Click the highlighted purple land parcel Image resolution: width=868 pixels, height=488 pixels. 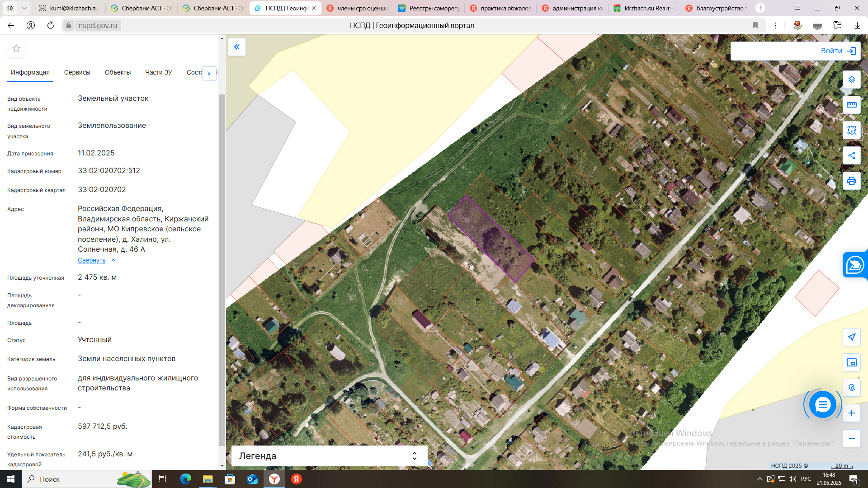pyautogui.click(x=491, y=239)
